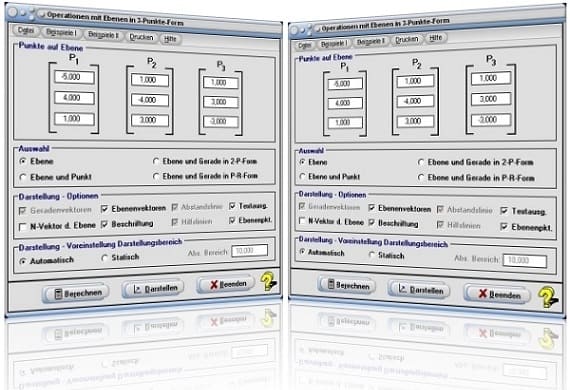Select Ebene und Gerade in 2-P-Form, left window
The height and width of the screenshot is (390, 570).
click(205, 161)
